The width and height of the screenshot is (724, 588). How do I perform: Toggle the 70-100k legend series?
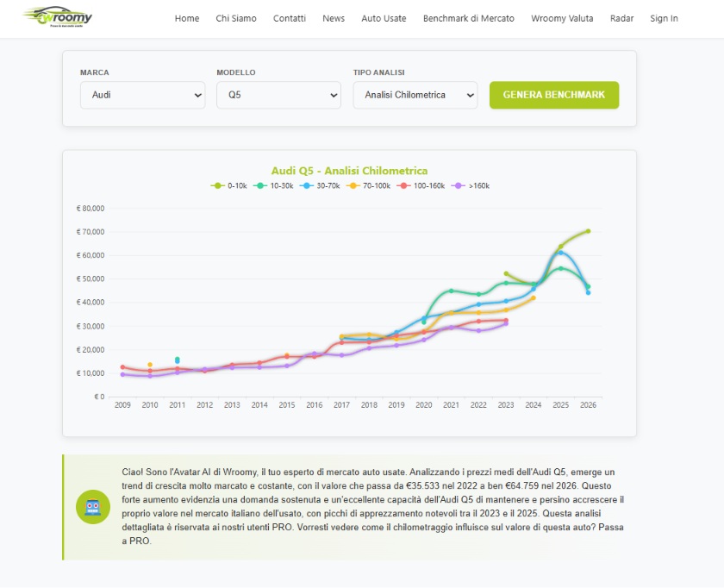(x=369, y=185)
